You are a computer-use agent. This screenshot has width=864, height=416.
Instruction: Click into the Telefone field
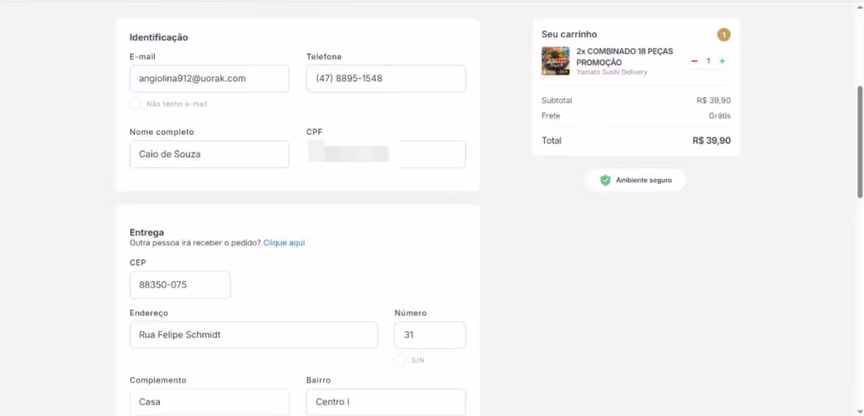click(x=385, y=79)
